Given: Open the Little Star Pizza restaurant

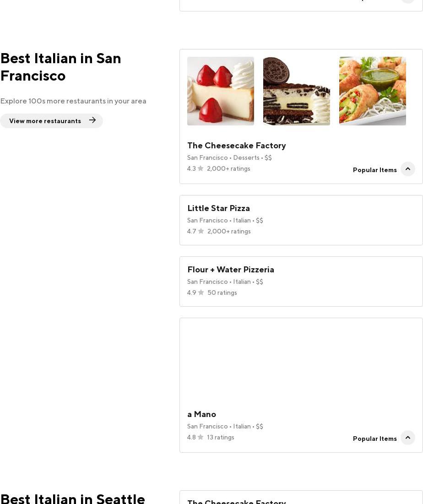Looking at the screenshot, I should [218, 208].
